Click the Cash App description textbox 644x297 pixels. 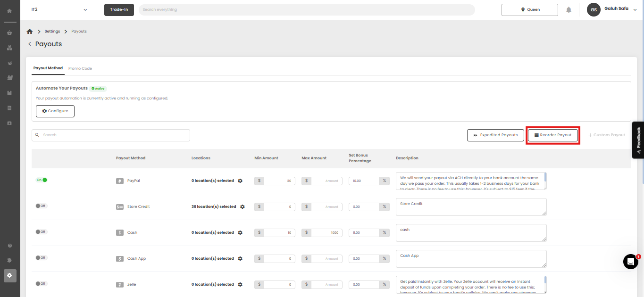point(471,258)
